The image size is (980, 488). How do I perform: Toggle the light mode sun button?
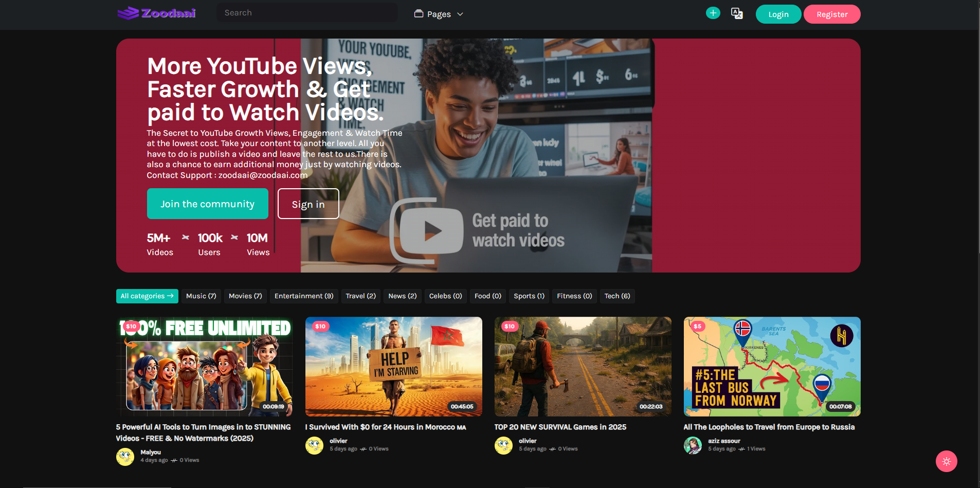[x=946, y=461]
